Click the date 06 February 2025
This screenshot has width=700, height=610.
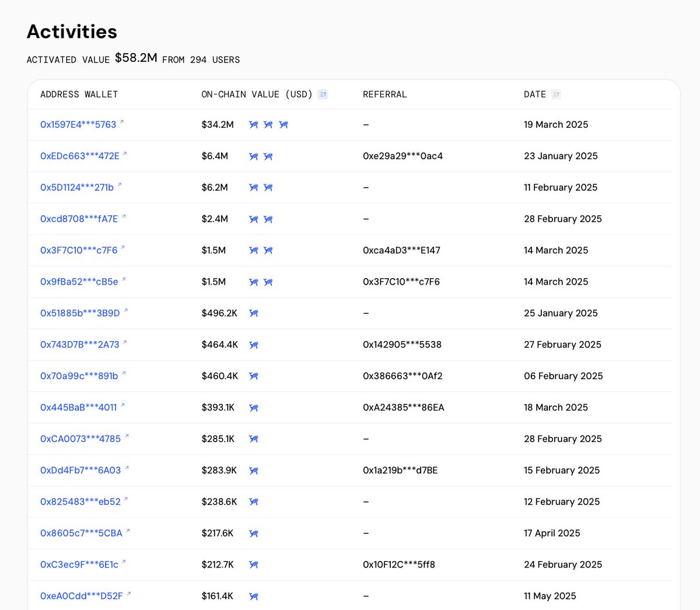[563, 376]
